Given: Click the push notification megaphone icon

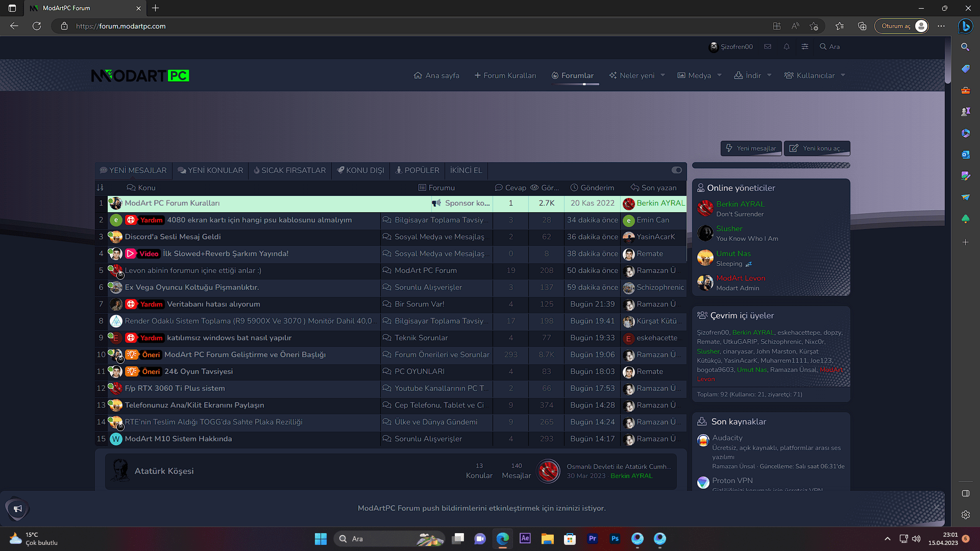Looking at the screenshot, I should [x=18, y=508].
